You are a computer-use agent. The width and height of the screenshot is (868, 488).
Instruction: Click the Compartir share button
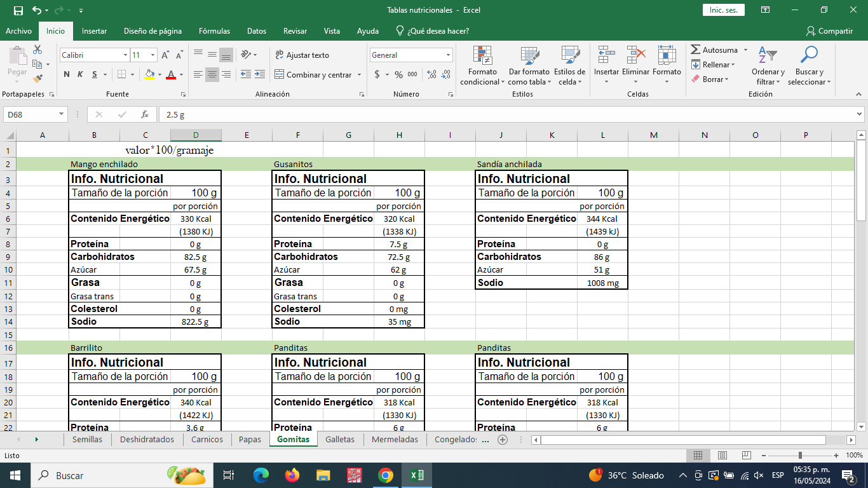tap(829, 30)
